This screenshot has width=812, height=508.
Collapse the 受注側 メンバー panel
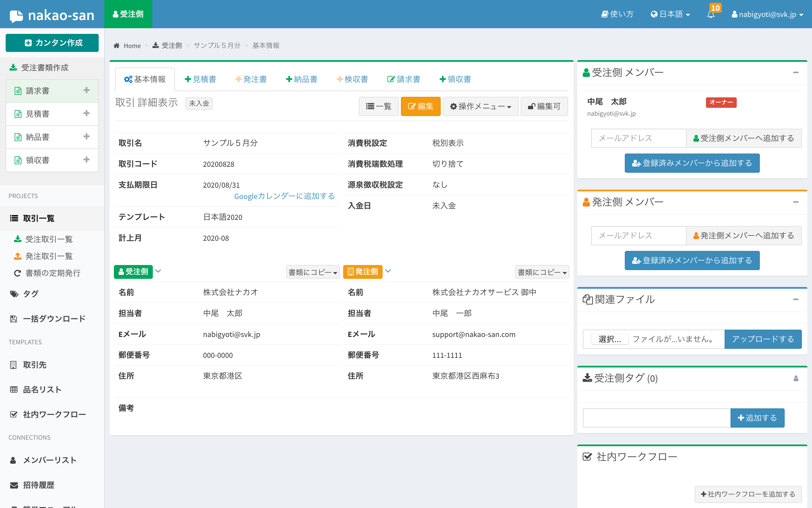(796, 73)
